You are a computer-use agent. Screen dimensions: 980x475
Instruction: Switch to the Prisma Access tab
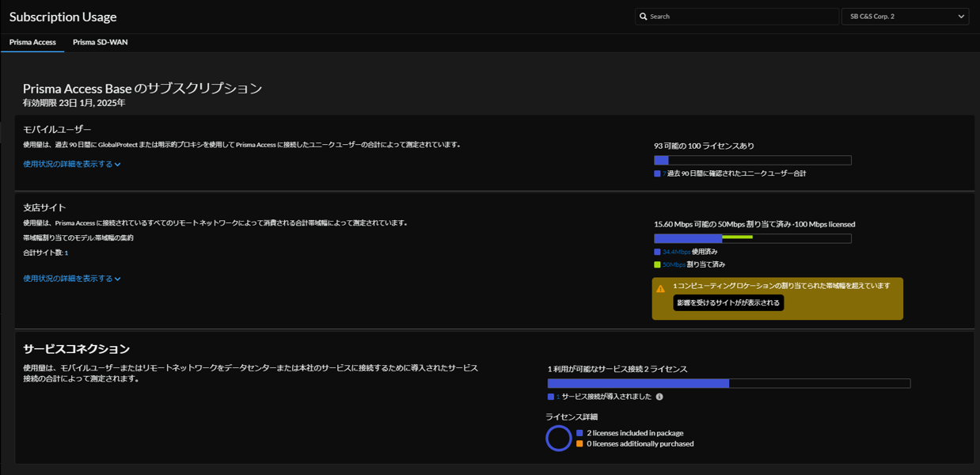click(32, 42)
